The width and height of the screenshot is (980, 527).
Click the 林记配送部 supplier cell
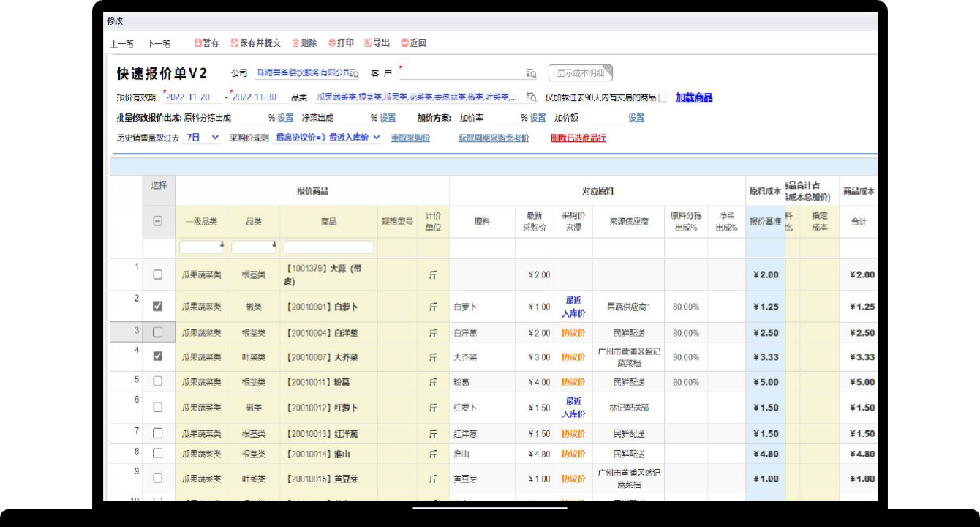(629, 408)
